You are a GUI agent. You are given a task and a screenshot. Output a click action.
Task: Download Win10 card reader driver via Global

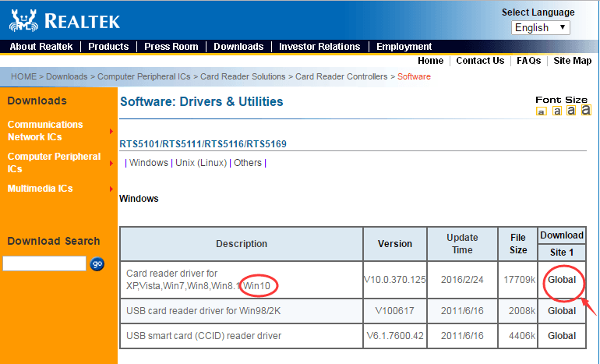[x=561, y=280]
